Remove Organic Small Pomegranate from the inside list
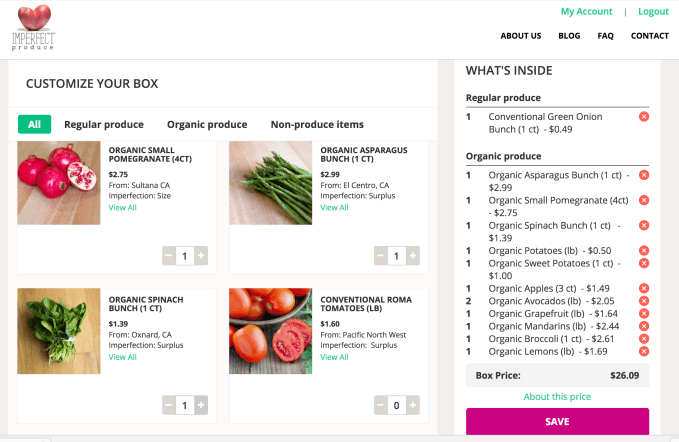The width and height of the screenshot is (679, 442). pos(644,200)
